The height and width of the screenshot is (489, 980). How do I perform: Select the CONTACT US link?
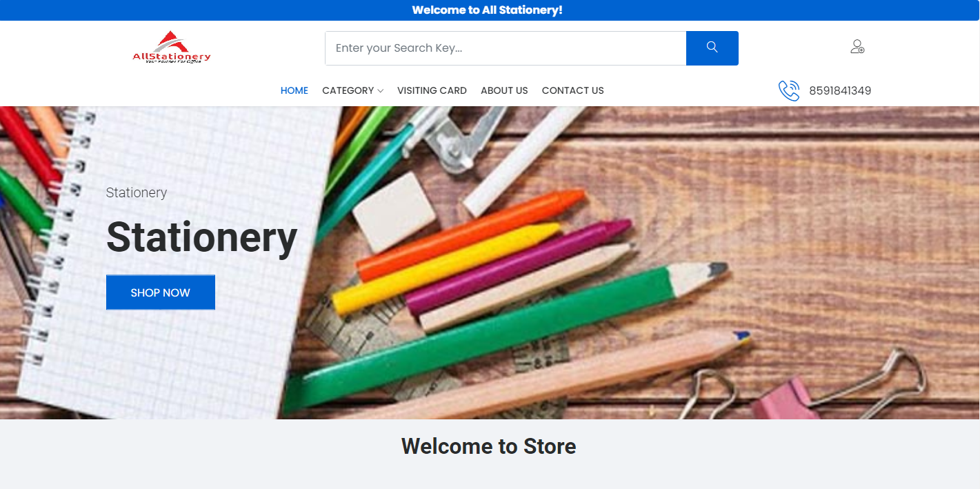click(x=572, y=90)
